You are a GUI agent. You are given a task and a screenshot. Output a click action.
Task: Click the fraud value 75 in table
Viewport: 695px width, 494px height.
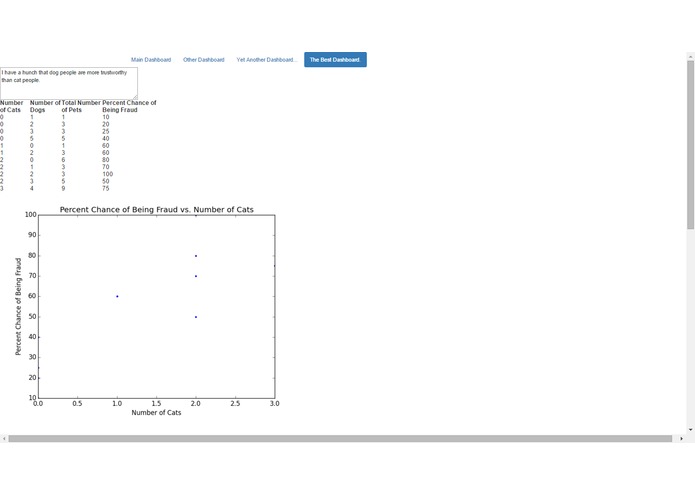tap(105, 188)
